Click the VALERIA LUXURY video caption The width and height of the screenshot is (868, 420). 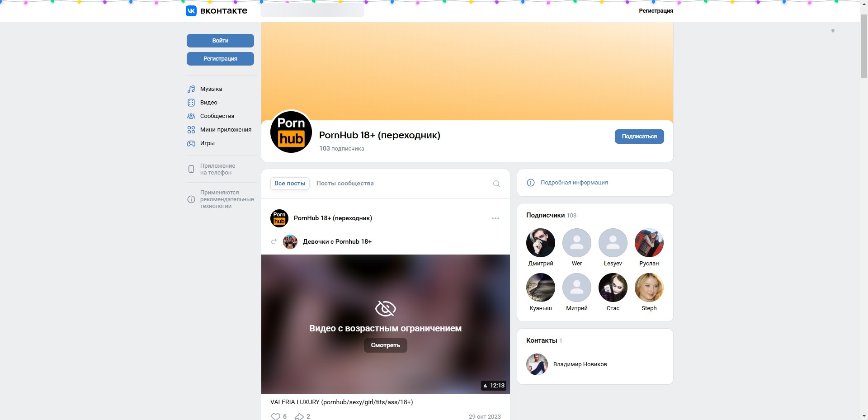coord(341,402)
